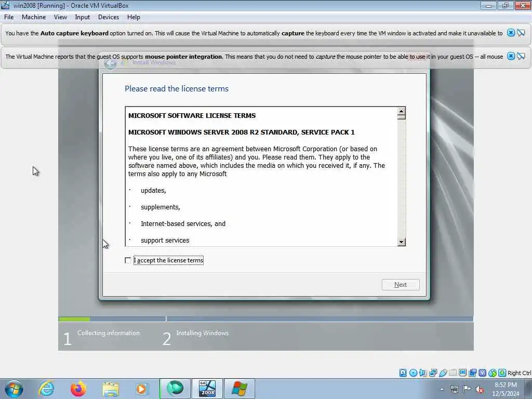Open the View menu

point(60,17)
